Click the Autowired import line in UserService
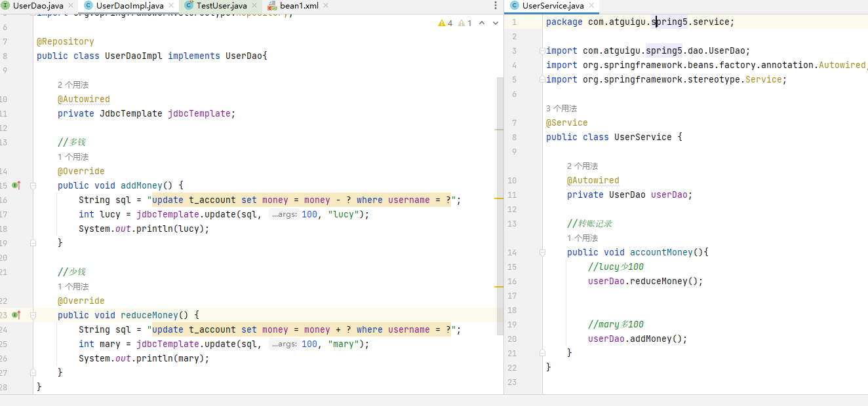This screenshot has height=406, width=868. pyautogui.click(x=707, y=65)
